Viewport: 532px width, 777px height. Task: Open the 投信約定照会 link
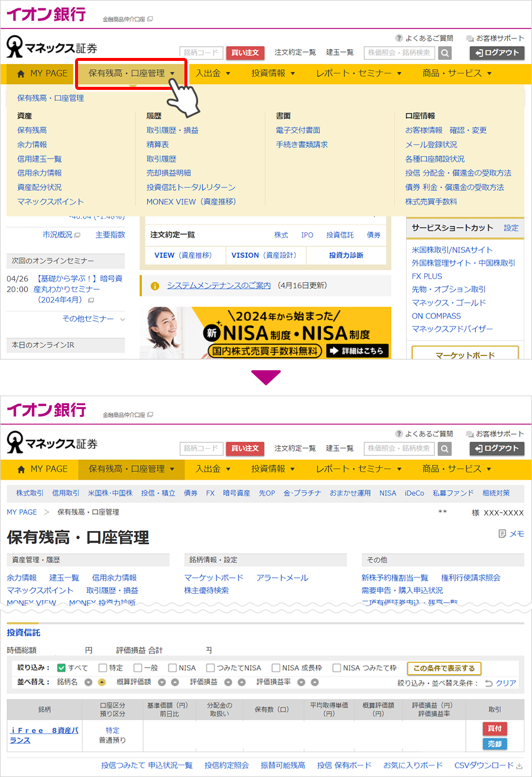[x=226, y=765]
